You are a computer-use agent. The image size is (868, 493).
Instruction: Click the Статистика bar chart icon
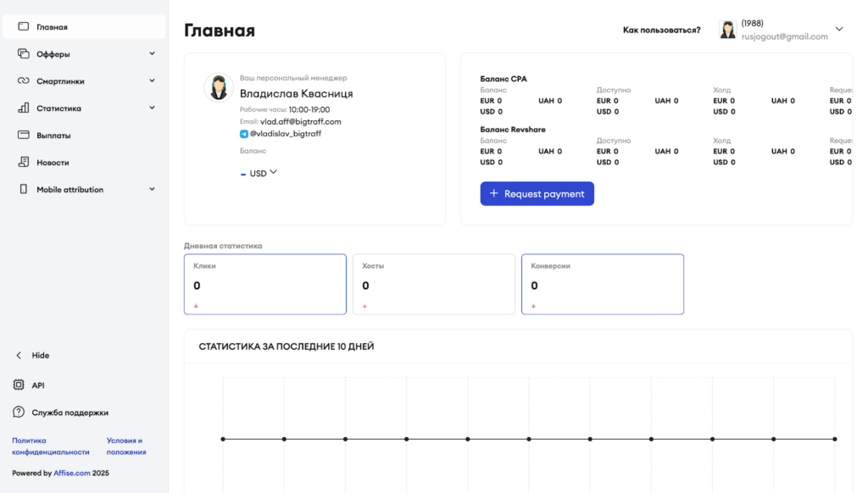coord(23,108)
